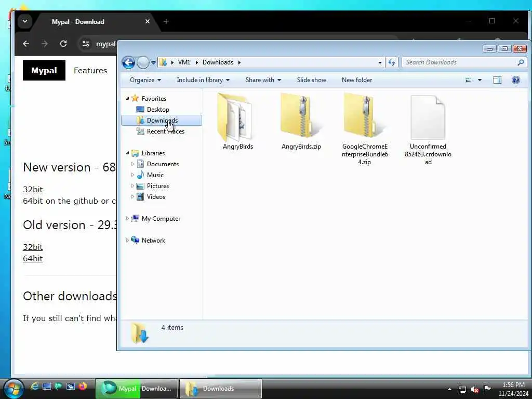
Task: Click the browser forward arrow
Action: coord(45,44)
